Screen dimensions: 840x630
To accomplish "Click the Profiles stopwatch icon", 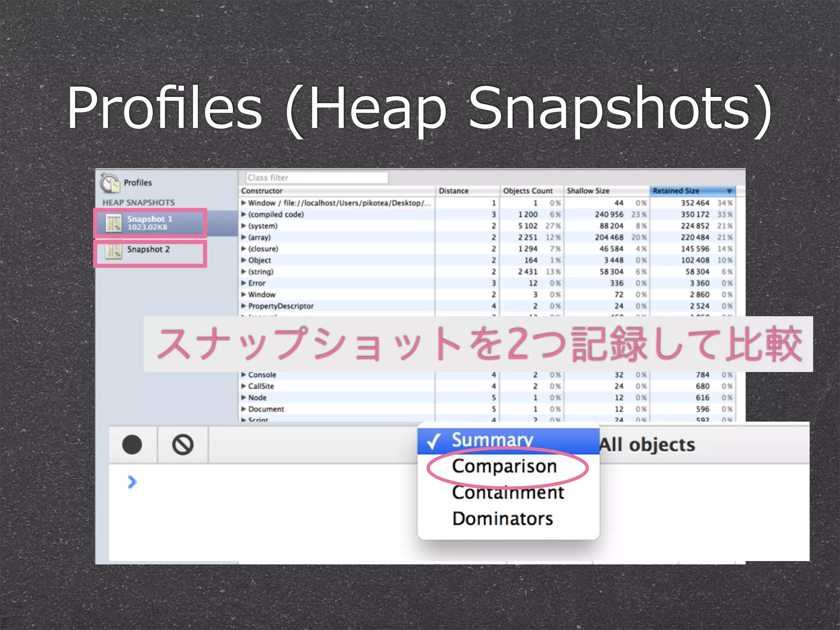I will 110,183.
